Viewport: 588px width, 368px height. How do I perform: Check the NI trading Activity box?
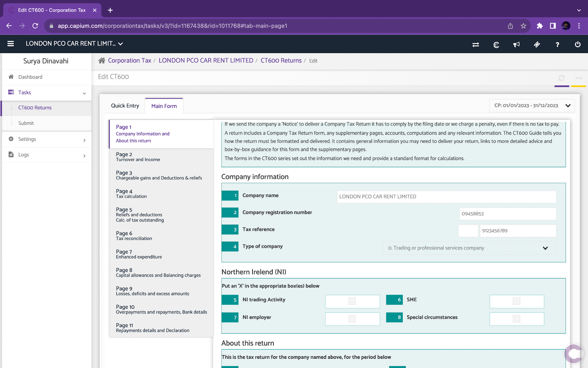[x=352, y=301]
